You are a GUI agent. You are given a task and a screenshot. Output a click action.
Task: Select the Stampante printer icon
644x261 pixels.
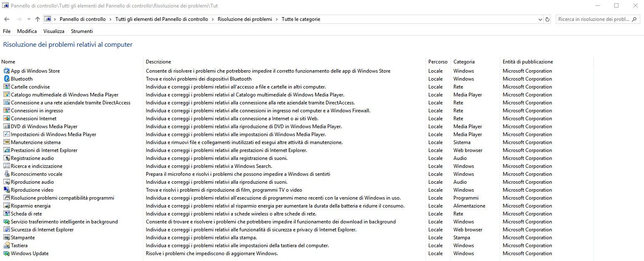[6, 238]
